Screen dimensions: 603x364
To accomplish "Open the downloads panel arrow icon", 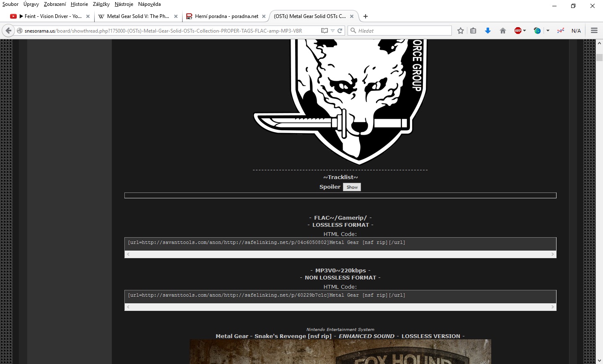I will click(488, 31).
